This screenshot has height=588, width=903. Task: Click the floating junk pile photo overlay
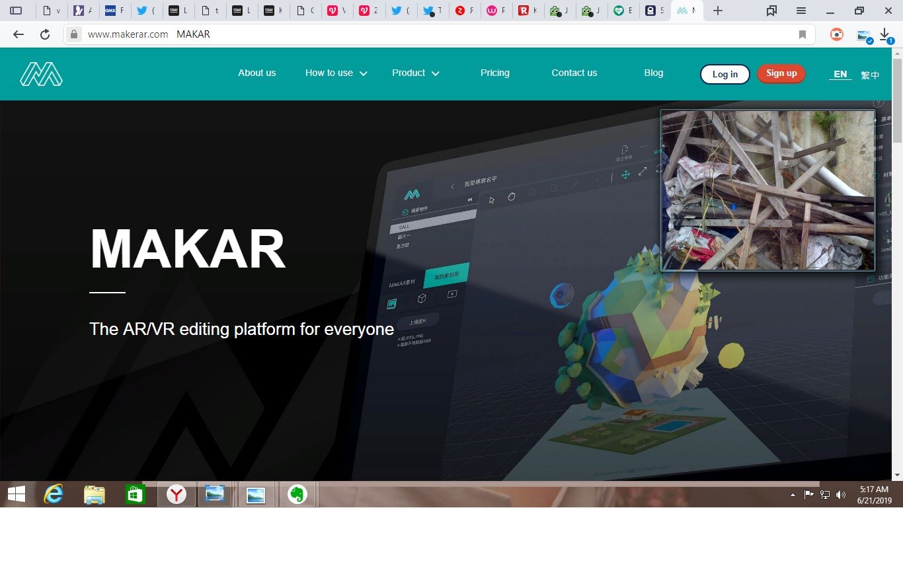767,190
